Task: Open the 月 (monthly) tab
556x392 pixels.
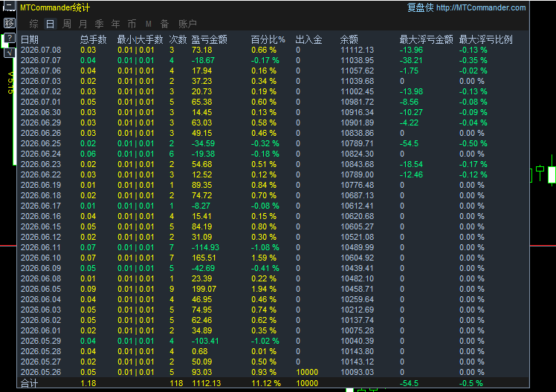Action: 83,24
